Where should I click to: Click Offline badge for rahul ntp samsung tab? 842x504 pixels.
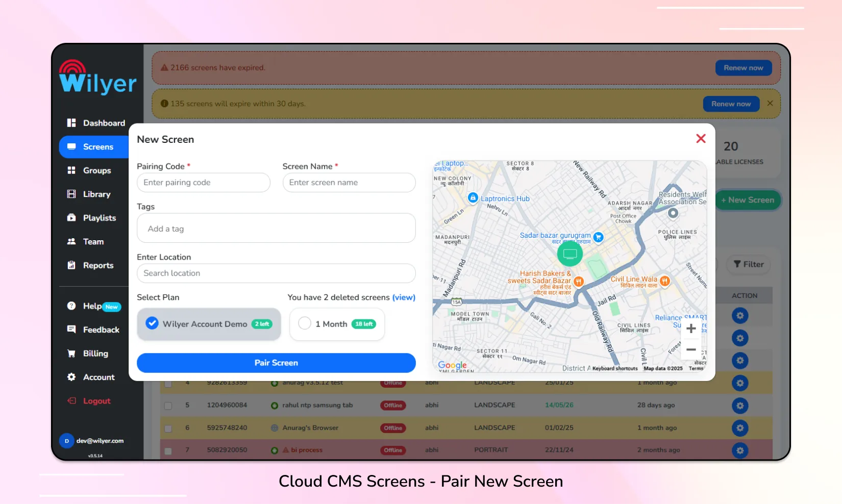pos(393,406)
